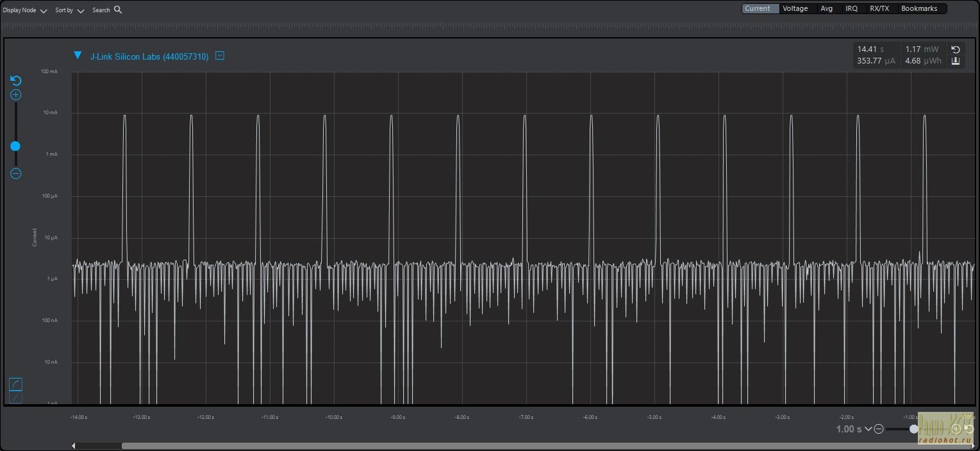This screenshot has height=451, width=980.
Task: Open the Display Node dropdown
Action: [25, 10]
